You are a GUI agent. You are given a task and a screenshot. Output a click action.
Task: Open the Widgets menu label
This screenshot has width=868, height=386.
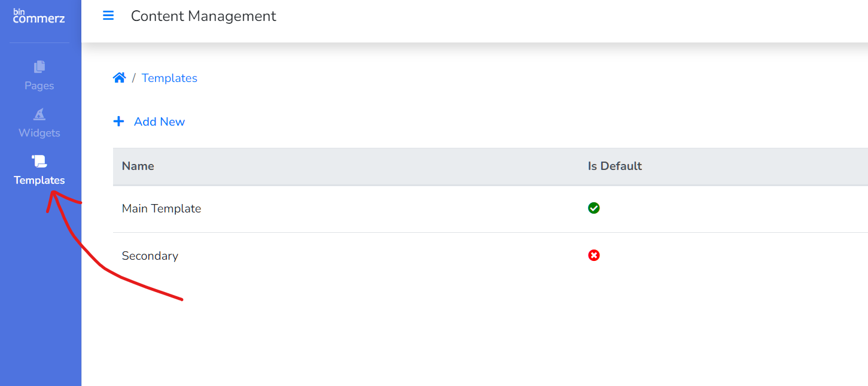tap(39, 133)
